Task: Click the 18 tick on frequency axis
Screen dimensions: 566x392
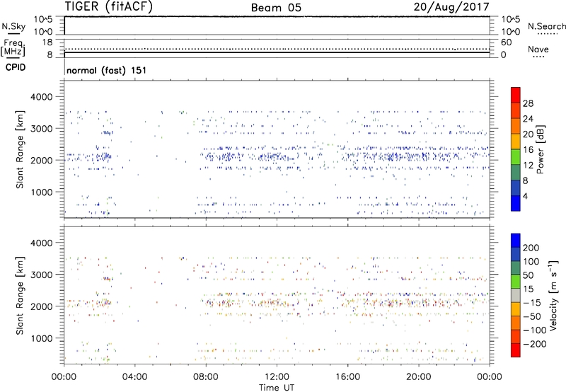Action: coord(47,42)
